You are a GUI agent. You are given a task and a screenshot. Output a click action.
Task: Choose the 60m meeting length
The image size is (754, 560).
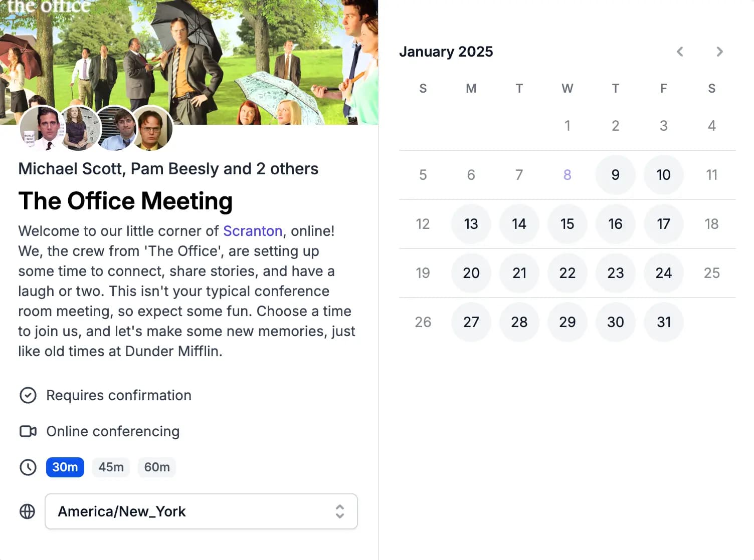tap(157, 467)
